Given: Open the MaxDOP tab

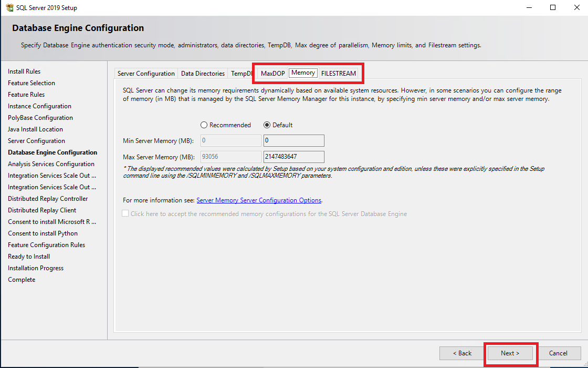Looking at the screenshot, I should 272,73.
